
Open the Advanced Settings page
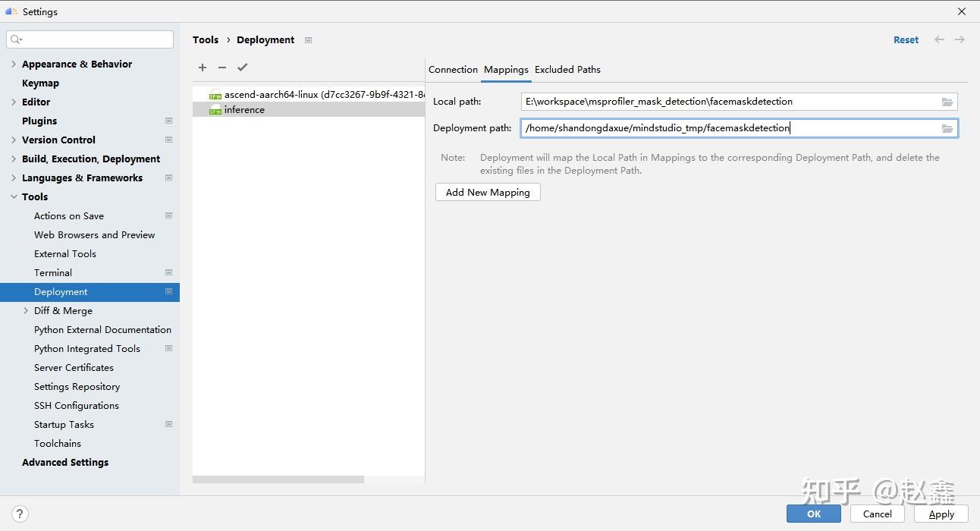point(65,462)
